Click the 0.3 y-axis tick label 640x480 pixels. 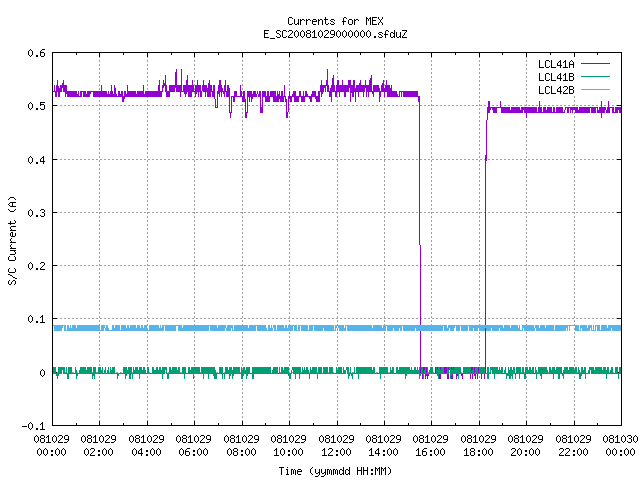click(x=36, y=213)
